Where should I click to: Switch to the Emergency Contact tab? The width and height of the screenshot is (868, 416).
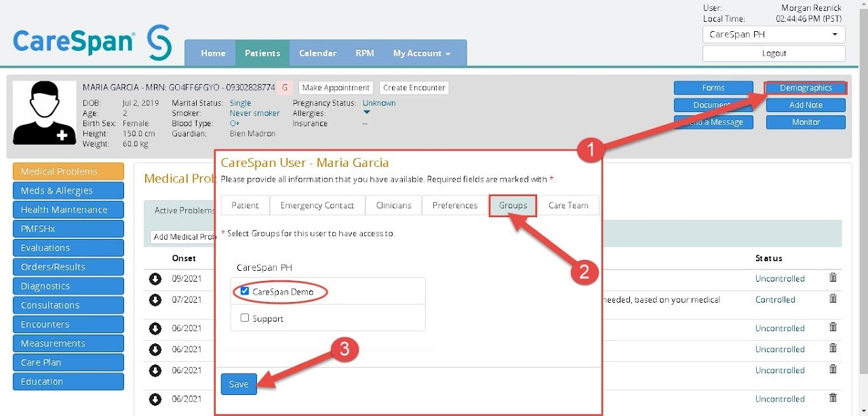click(x=317, y=206)
